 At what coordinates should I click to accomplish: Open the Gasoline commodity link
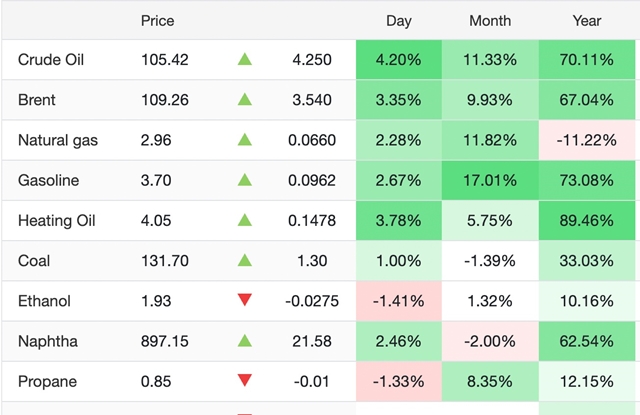(49, 180)
